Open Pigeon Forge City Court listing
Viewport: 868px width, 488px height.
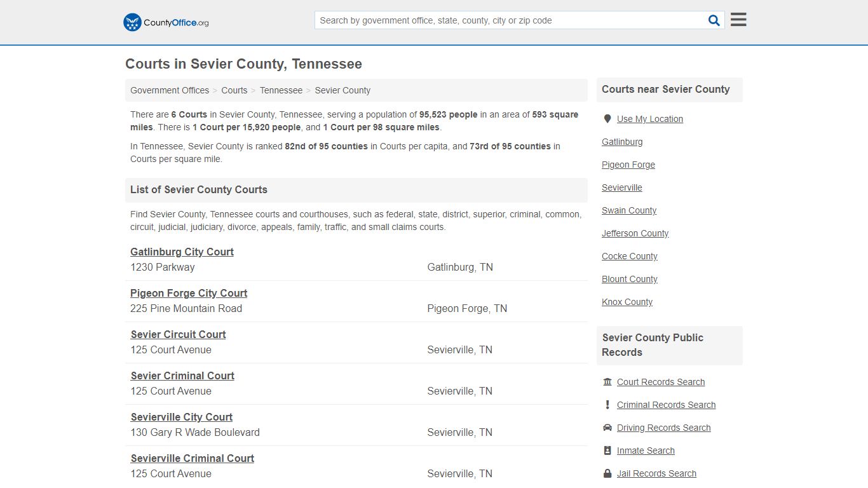[x=189, y=293]
